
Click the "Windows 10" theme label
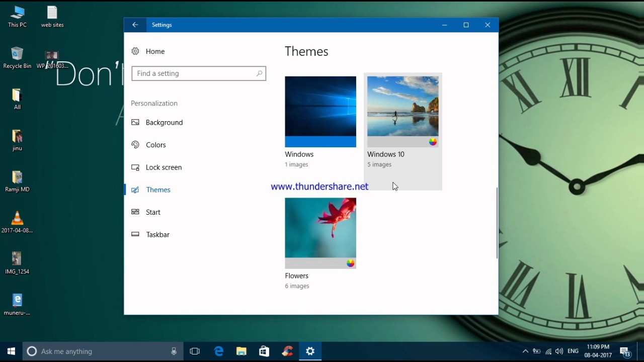pyautogui.click(x=386, y=154)
